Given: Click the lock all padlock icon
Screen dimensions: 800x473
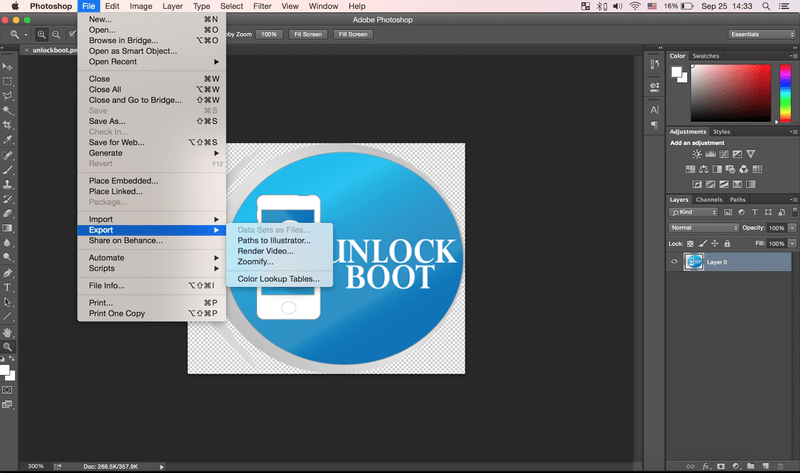Looking at the screenshot, I should click(727, 243).
